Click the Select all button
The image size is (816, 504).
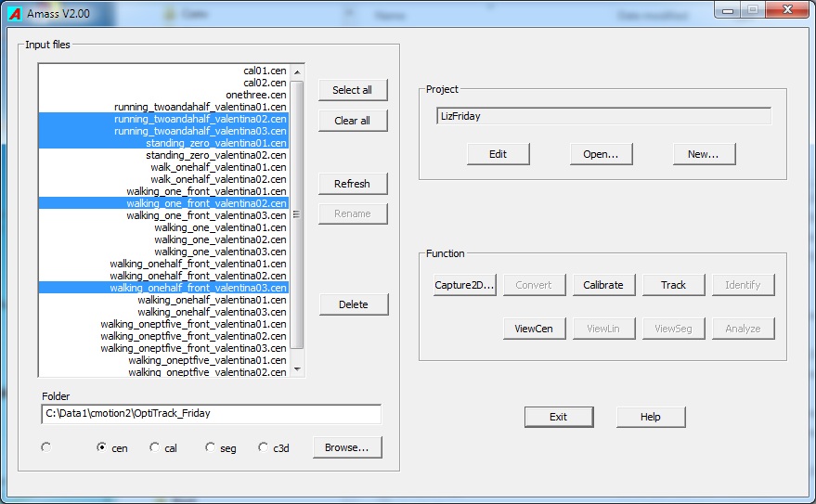(x=352, y=90)
